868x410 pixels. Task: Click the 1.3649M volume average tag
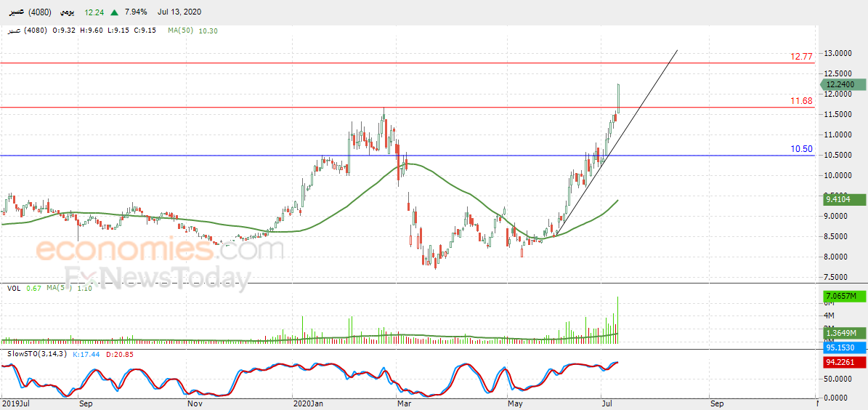(844, 333)
